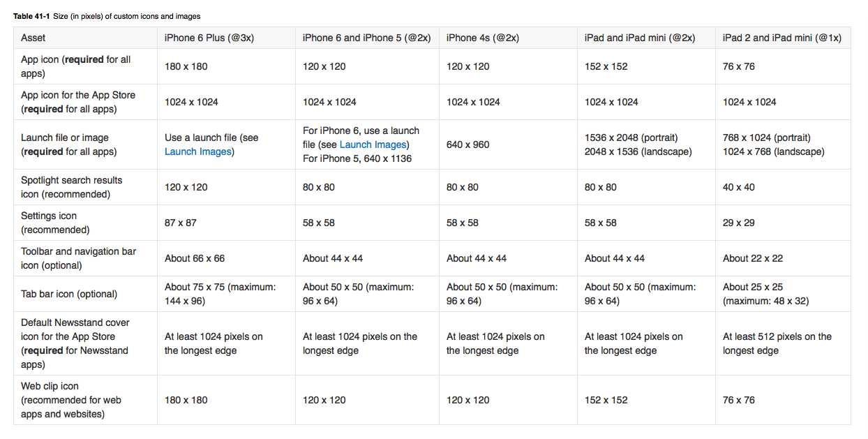Click Launch Images link in iPhone 6 Plus column
868x439 pixels.
[198, 151]
